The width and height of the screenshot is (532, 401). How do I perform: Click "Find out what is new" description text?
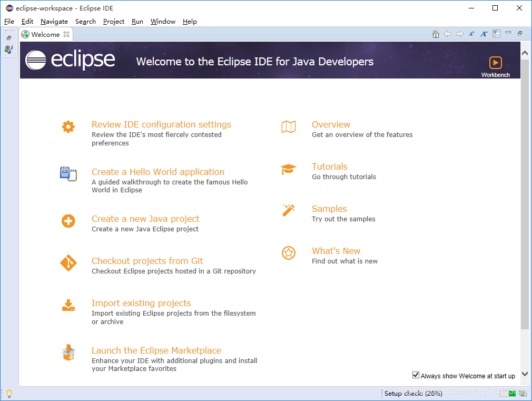click(x=344, y=261)
